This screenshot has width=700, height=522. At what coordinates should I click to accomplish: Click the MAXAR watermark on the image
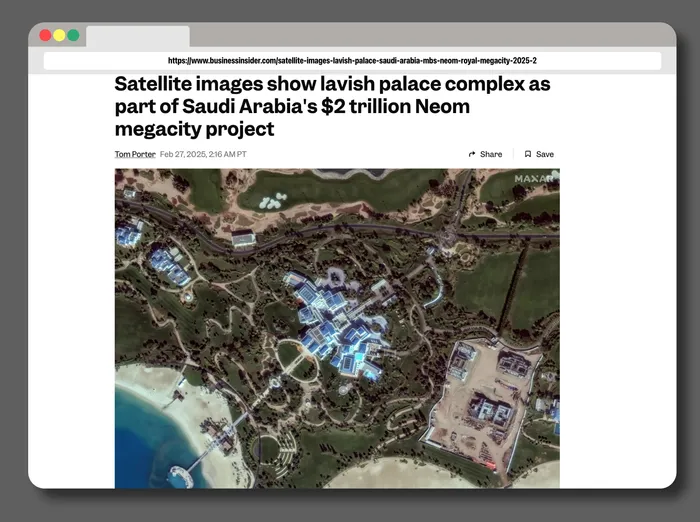[534, 179]
